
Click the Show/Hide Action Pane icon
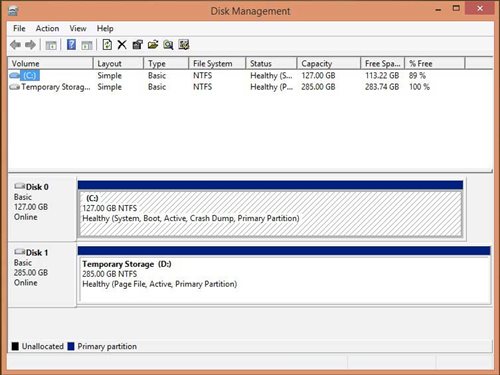point(87,45)
